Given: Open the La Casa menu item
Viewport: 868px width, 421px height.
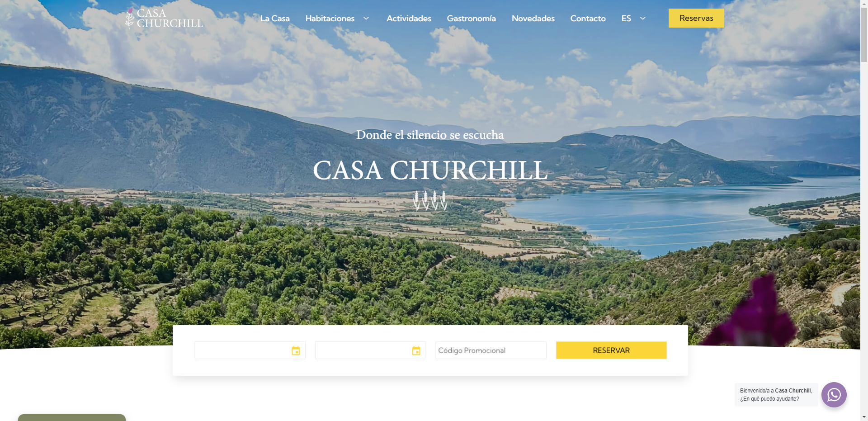Looking at the screenshot, I should click(x=275, y=19).
